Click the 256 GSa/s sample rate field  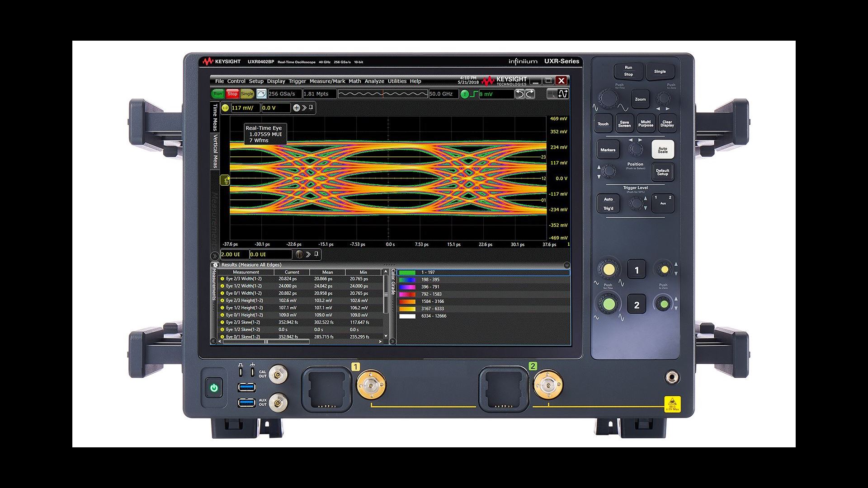click(284, 94)
